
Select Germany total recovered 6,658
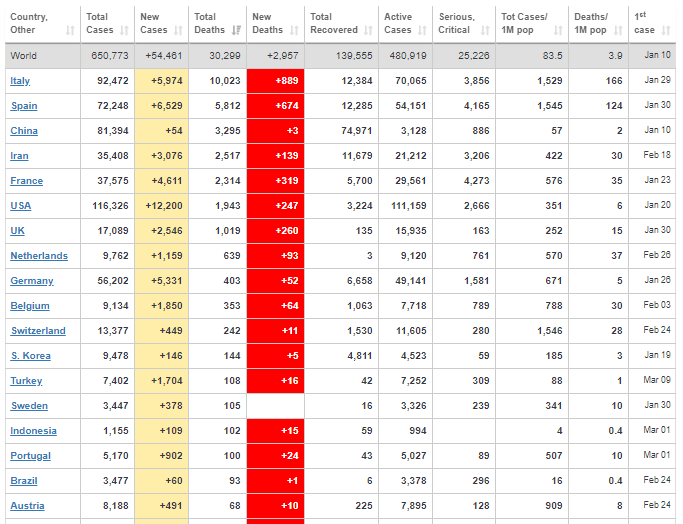click(359, 281)
